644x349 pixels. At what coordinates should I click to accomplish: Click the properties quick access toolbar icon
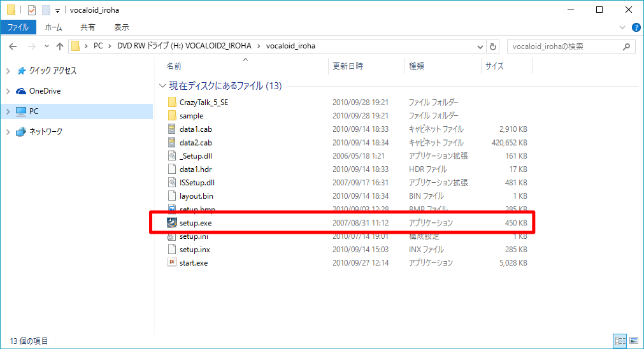click(x=32, y=10)
